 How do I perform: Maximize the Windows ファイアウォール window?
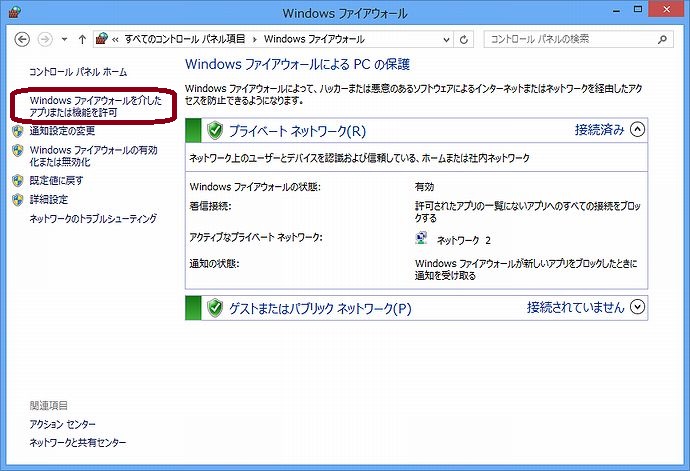(x=638, y=10)
